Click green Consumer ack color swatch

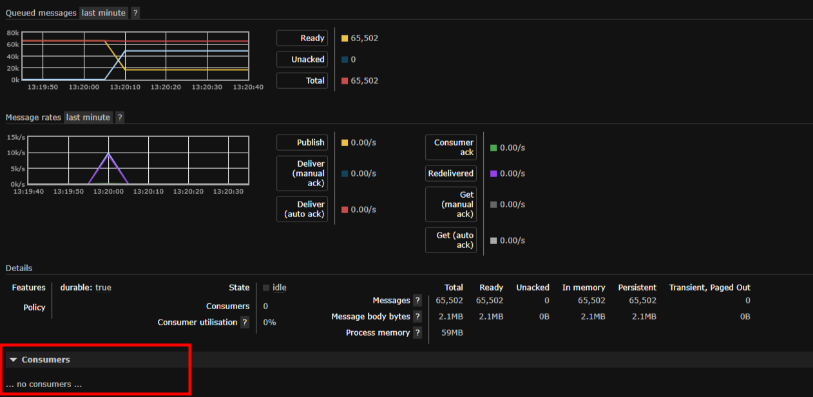pos(493,148)
